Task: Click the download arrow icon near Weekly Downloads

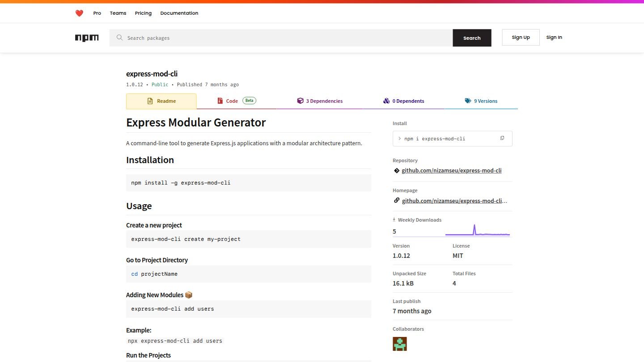Action: click(x=394, y=219)
